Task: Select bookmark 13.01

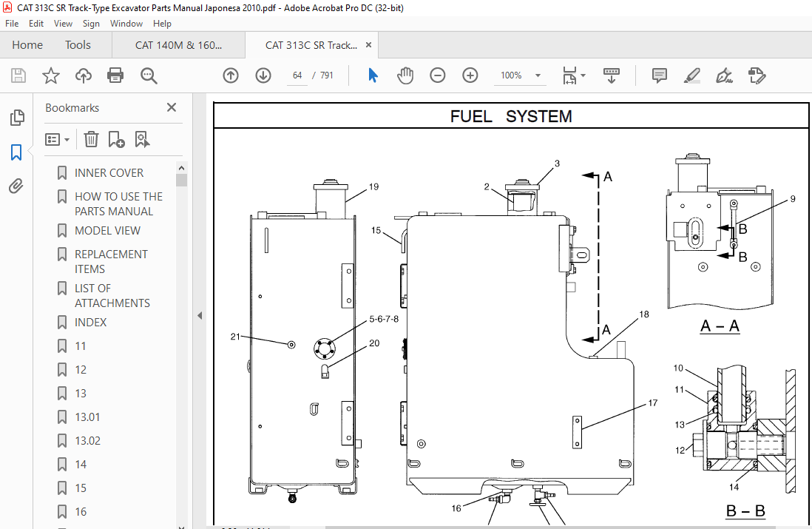Action: 87,417
